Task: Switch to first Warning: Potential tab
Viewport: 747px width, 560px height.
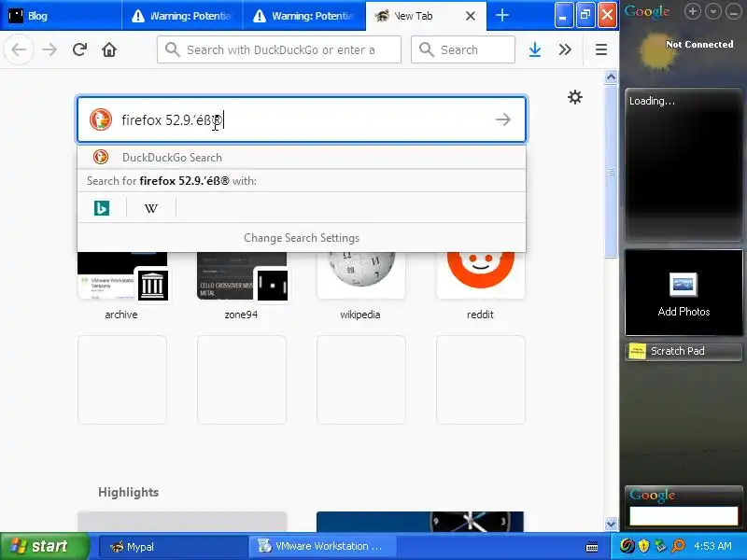Action: [x=182, y=16]
